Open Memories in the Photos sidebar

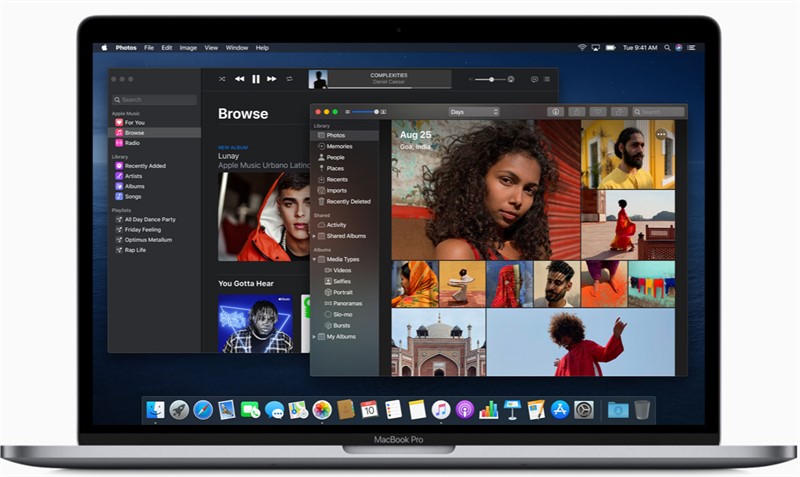click(338, 146)
